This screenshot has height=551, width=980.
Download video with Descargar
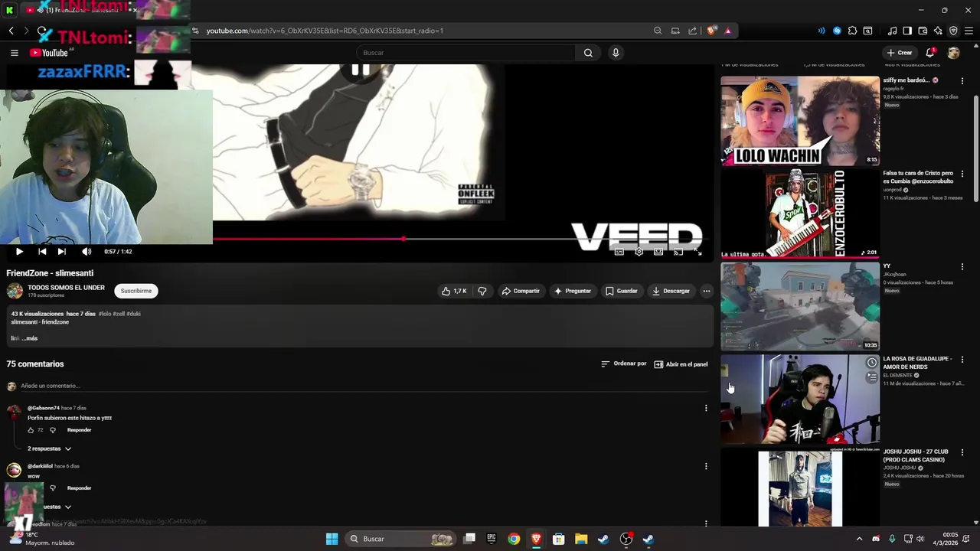click(671, 291)
